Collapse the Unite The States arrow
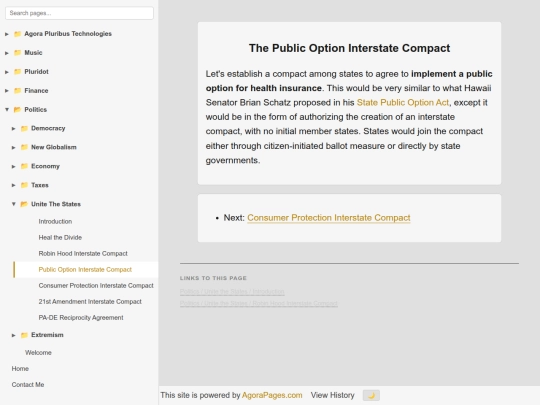Viewport: 540px width, 405px height. click(13, 204)
